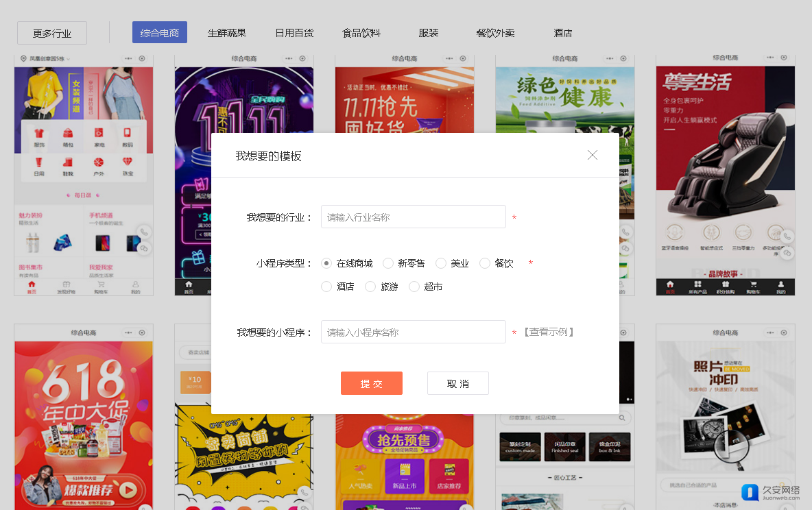The width and height of the screenshot is (812, 510).
Task: Open the 更多行业 industries list
Action: [x=52, y=33]
